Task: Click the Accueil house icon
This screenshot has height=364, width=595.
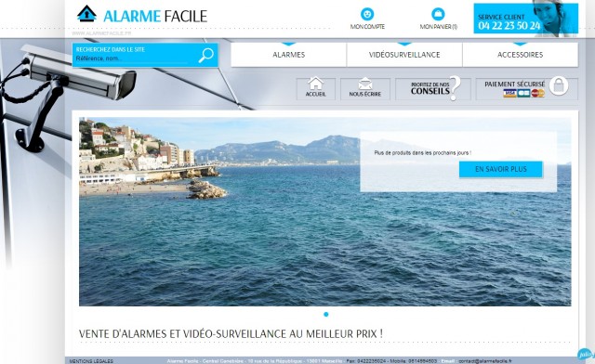Action: point(316,84)
